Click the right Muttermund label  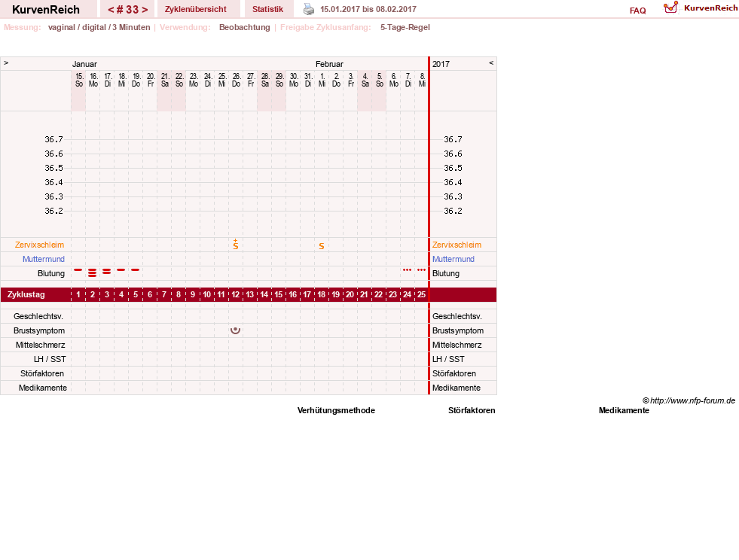tap(453, 259)
